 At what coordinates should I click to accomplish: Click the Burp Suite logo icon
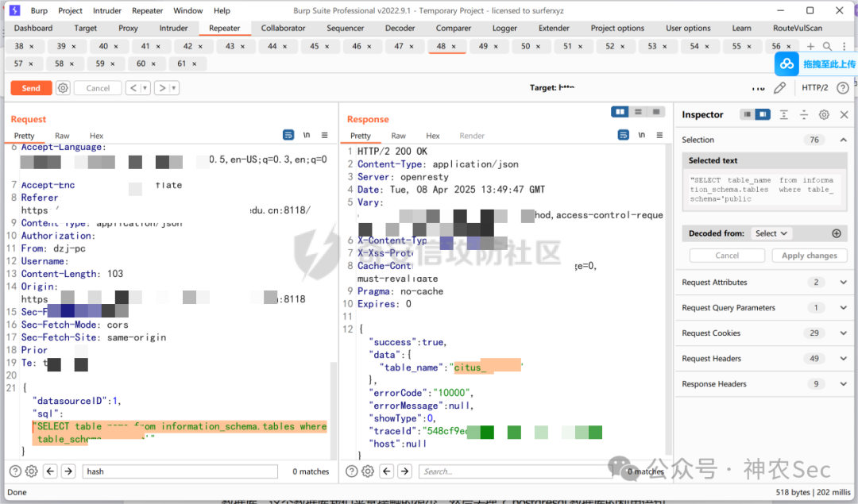click(x=15, y=10)
